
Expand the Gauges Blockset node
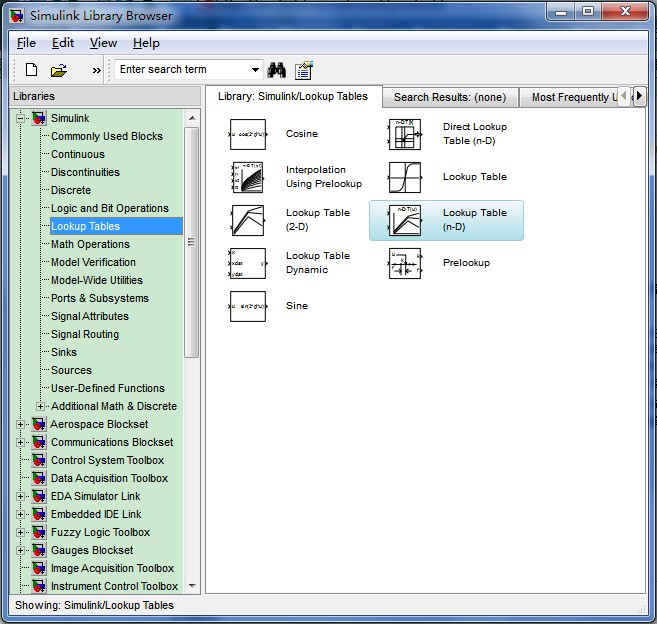pos(20,550)
